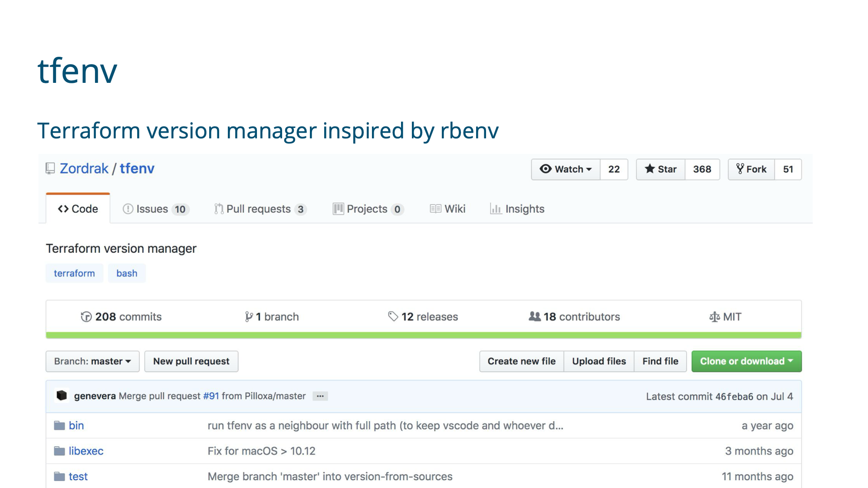
Task: Click the MIT license scale icon
Action: pyautogui.click(x=714, y=317)
